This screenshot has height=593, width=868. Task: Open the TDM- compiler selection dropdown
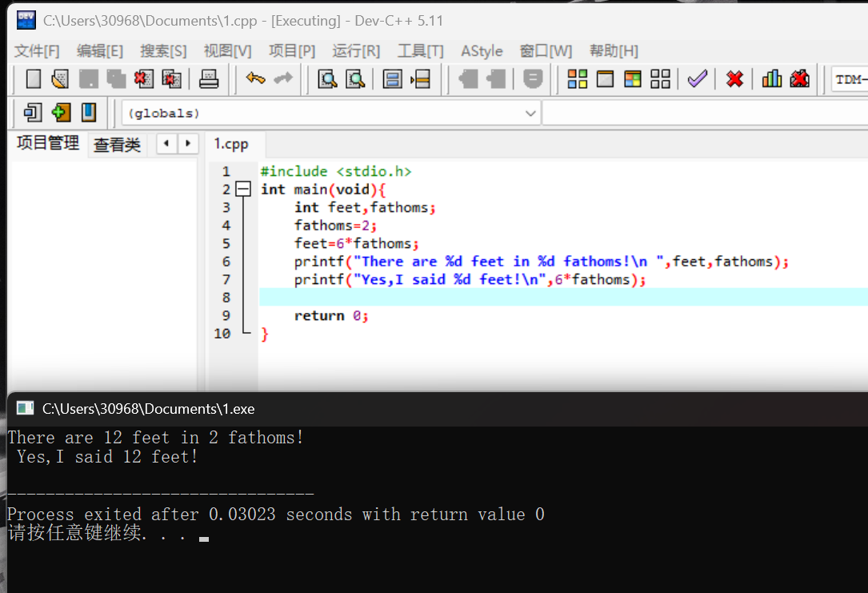click(x=850, y=79)
